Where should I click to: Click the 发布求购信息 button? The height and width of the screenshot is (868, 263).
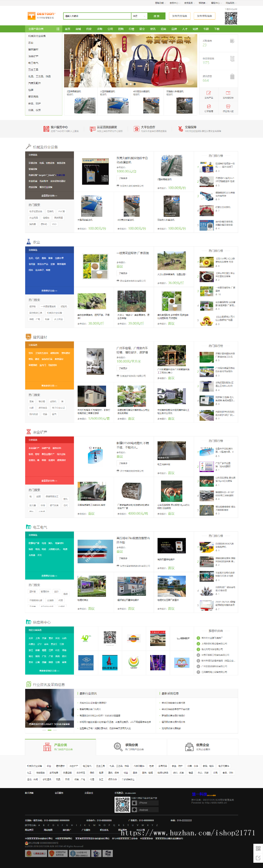click(204, 16)
